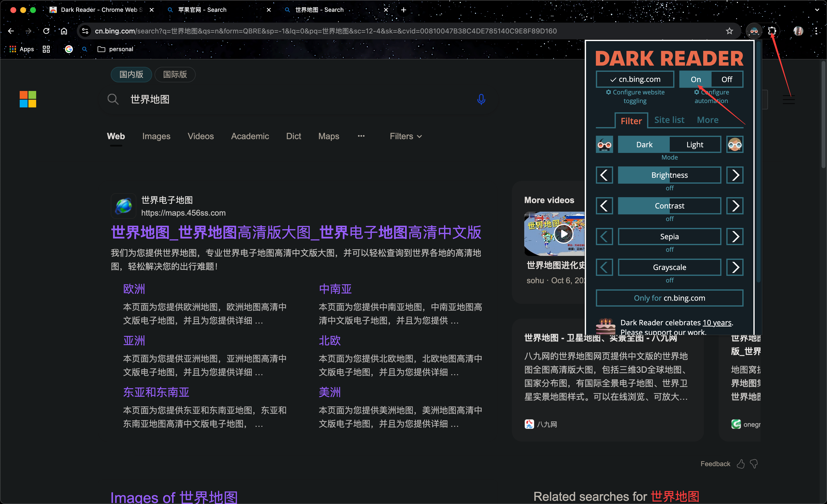827x504 pixels.
Task: Open the 10 years celebration link
Action: 717,323
